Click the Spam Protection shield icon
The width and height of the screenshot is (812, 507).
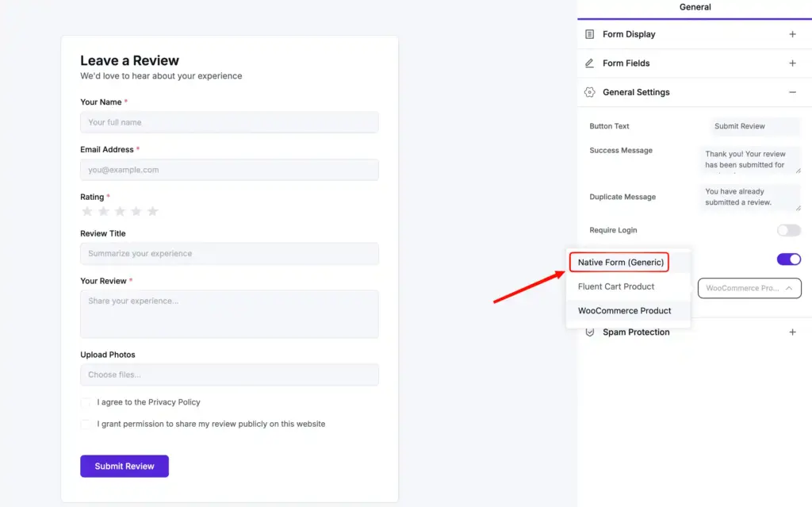coord(588,332)
